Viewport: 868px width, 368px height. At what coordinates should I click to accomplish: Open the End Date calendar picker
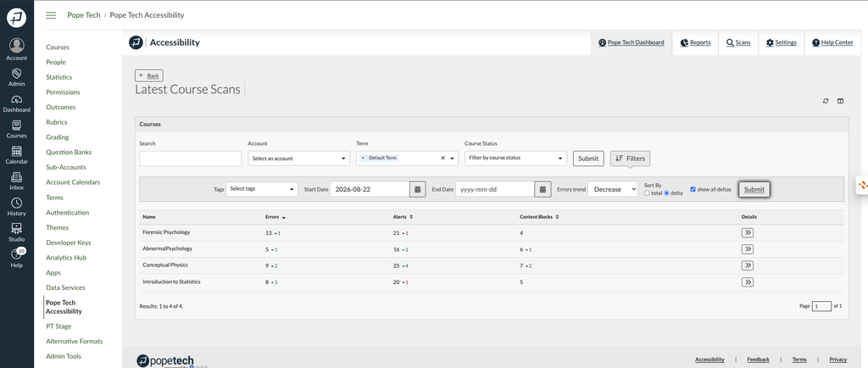coord(542,189)
